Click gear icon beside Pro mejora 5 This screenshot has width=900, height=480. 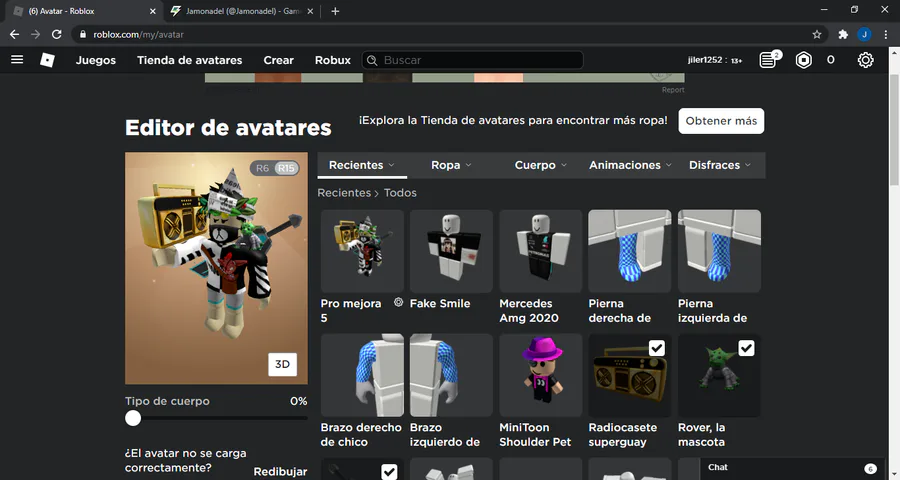[x=398, y=303]
